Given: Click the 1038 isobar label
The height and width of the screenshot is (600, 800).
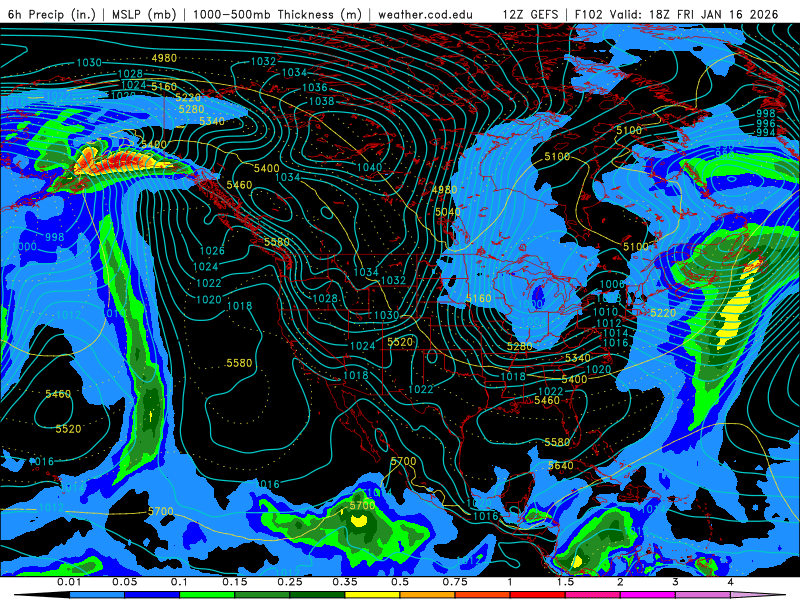Looking at the screenshot, I should (321, 101).
